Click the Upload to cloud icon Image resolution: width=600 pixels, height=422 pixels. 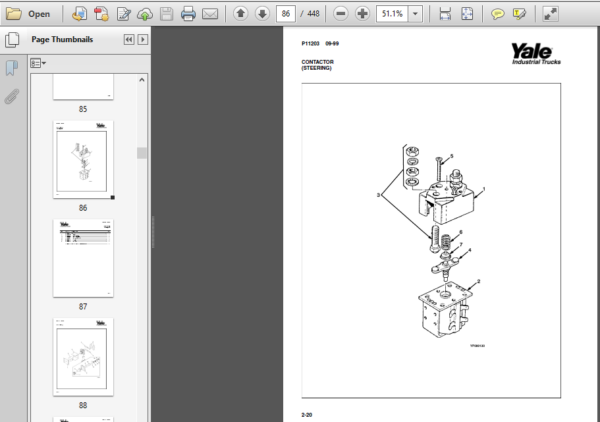[x=145, y=14]
